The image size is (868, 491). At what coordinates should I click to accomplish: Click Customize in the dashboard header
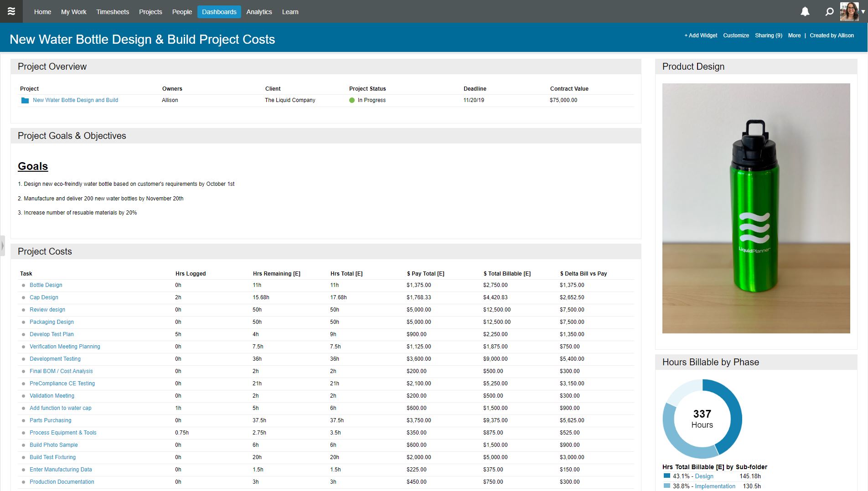736,36
